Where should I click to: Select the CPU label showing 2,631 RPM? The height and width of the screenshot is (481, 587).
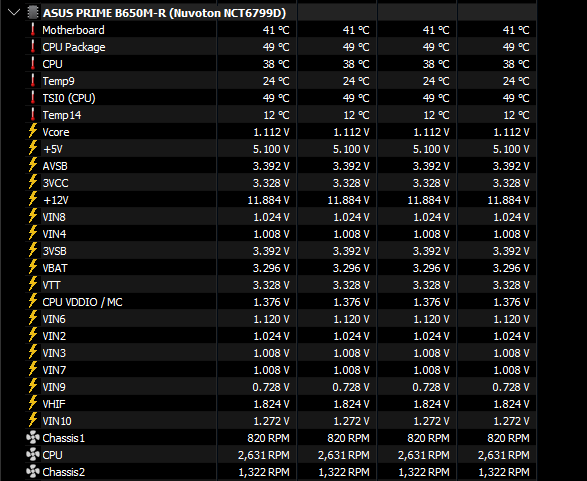coord(52,455)
